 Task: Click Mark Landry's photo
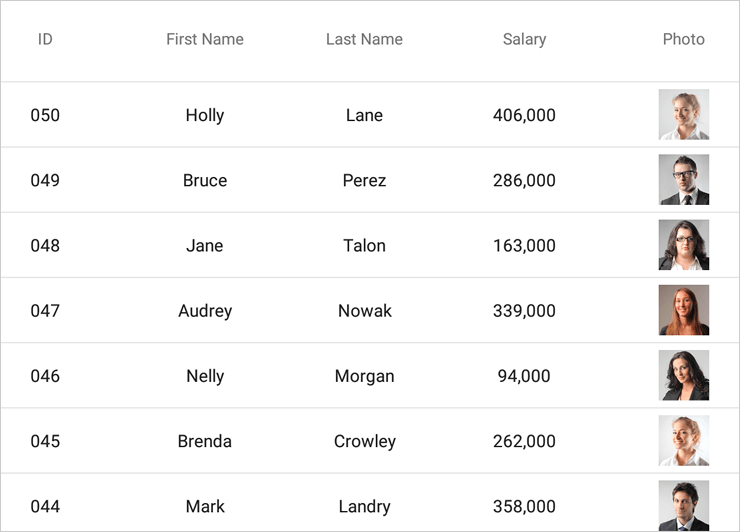point(683,505)
